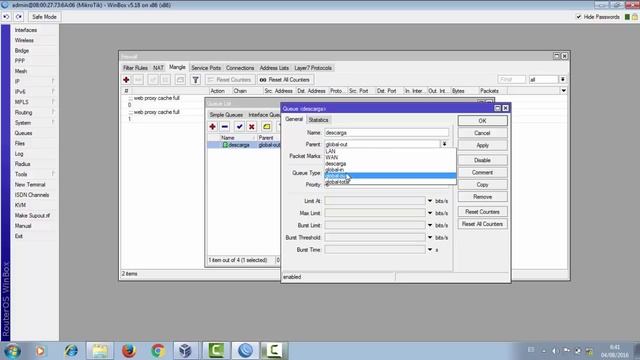Viewport: 640px width, 360px height.
Task: Click the Firewall Find search field
Action: [x=512, y=80]
